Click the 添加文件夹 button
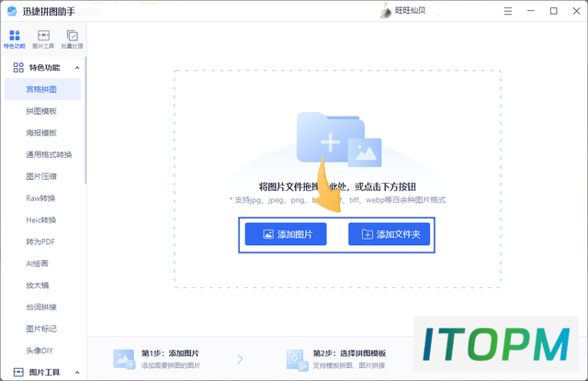The image size is (588, 381). (389, 234)
